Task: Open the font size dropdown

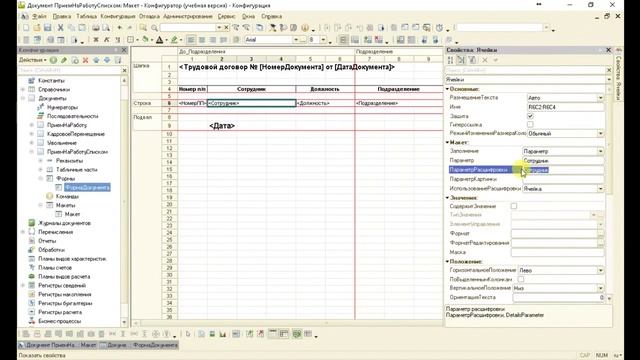Action: click(x=323, y=40)
